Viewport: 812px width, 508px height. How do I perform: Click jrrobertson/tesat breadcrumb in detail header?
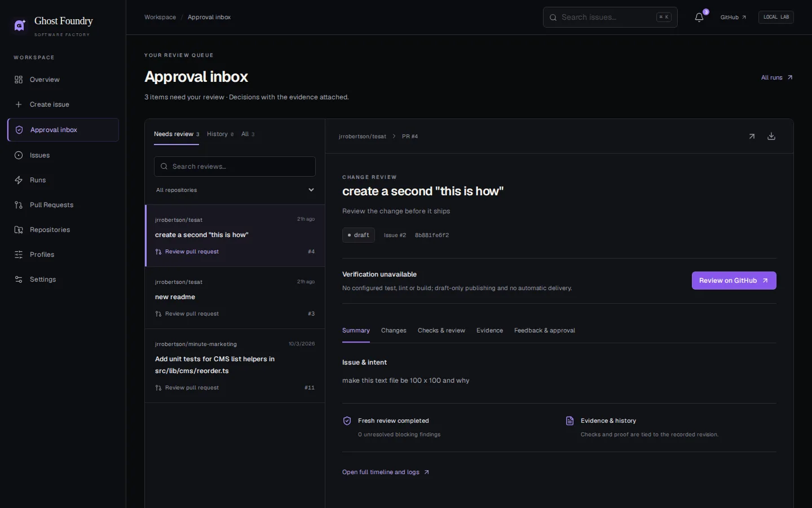point(363,137)
